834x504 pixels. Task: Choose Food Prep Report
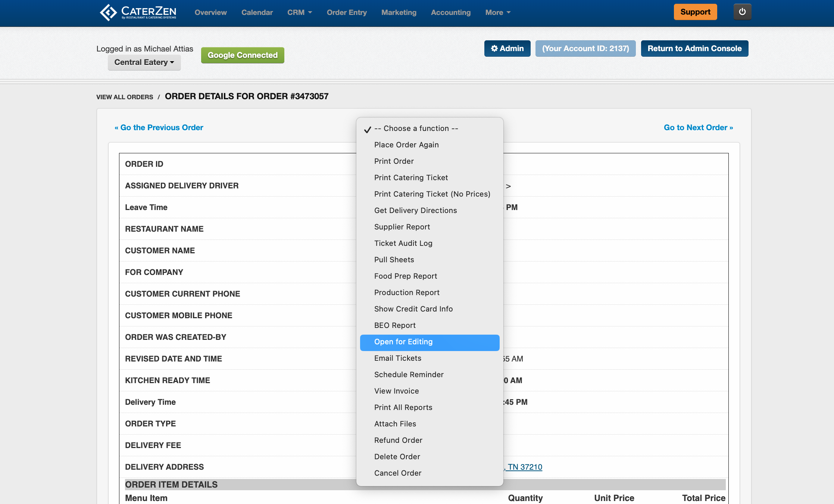430,276
